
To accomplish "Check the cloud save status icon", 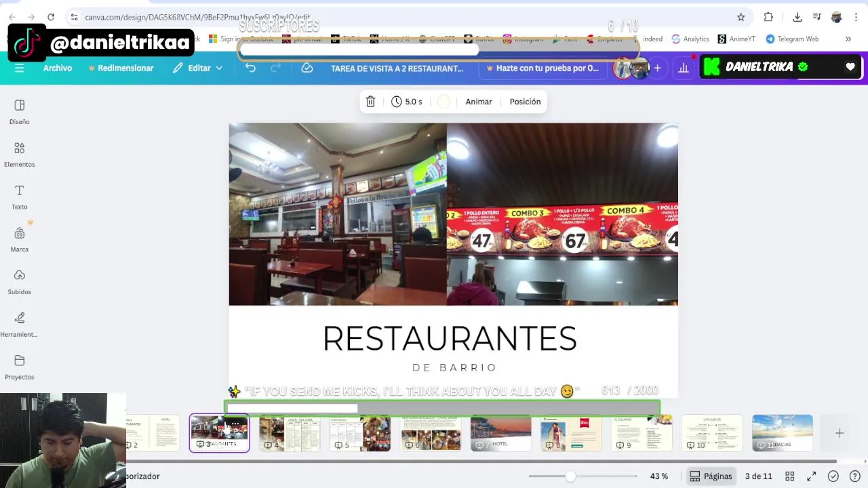I will click(307, 68).
